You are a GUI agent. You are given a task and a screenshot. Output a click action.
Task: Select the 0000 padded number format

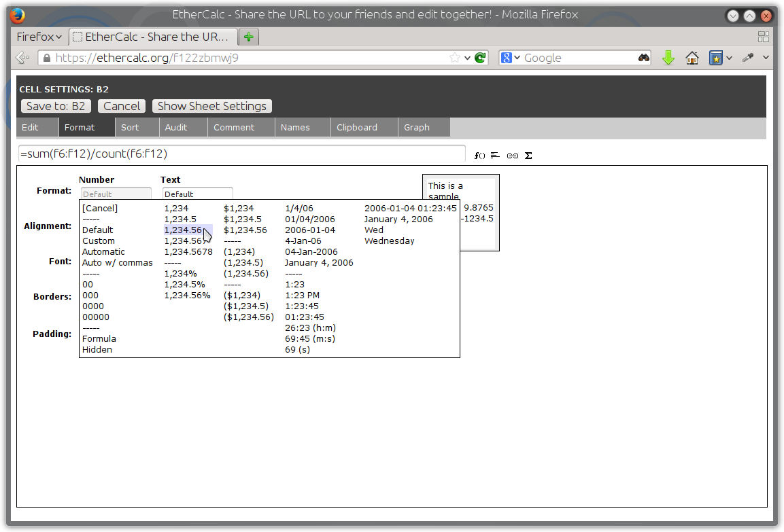(93, 306)
